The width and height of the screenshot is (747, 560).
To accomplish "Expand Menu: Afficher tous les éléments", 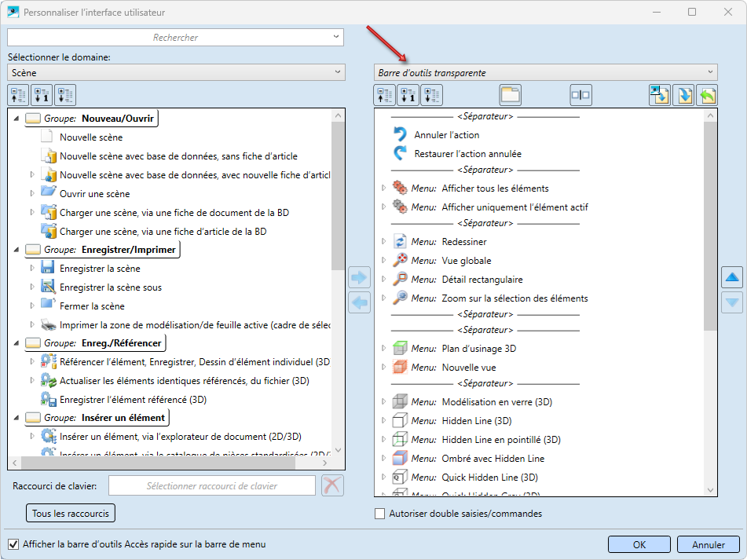I will 384,188.
